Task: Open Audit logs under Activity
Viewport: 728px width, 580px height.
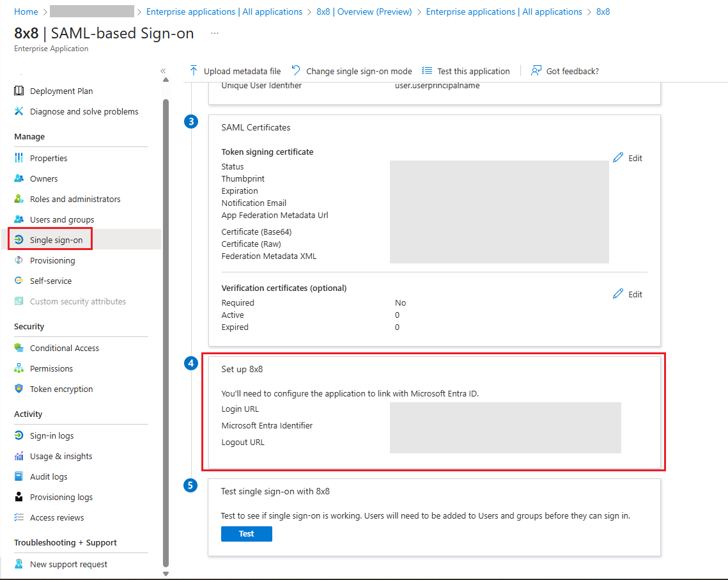Action: point(50,476)
